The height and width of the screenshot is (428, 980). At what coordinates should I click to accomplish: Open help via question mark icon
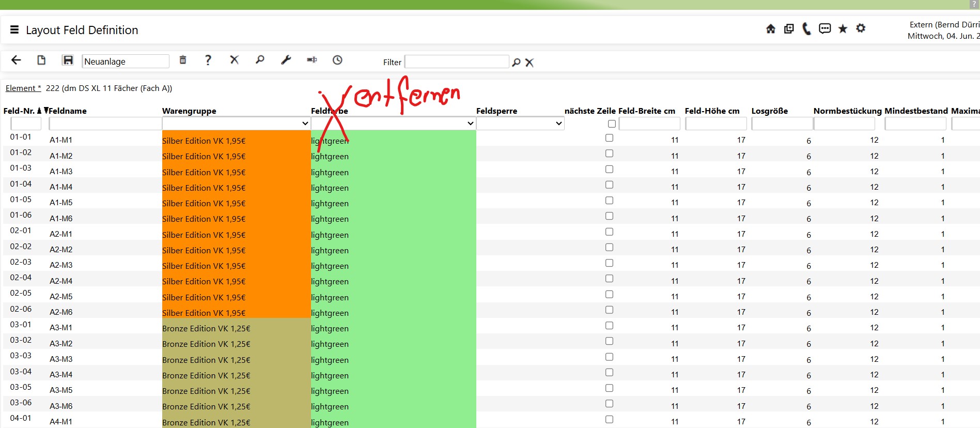[x=208, y=60]
